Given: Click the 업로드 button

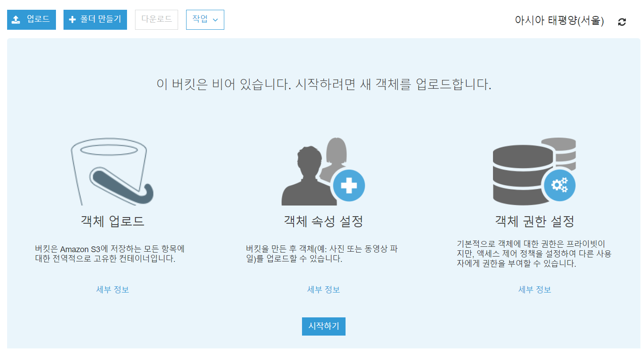Looking at the screenshot, I should [32, 20].
